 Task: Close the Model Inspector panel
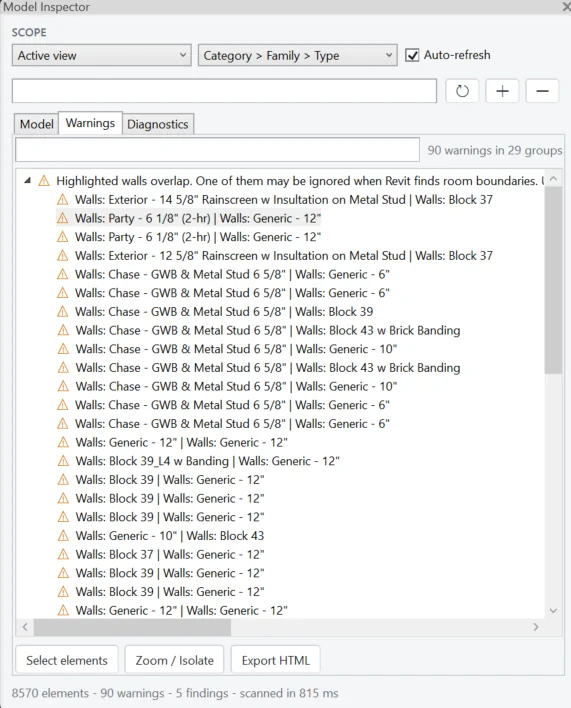(x=566, y=7)
